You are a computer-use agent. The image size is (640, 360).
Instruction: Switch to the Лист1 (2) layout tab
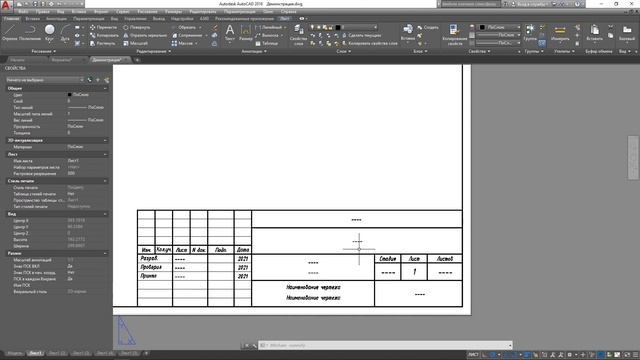57,353
